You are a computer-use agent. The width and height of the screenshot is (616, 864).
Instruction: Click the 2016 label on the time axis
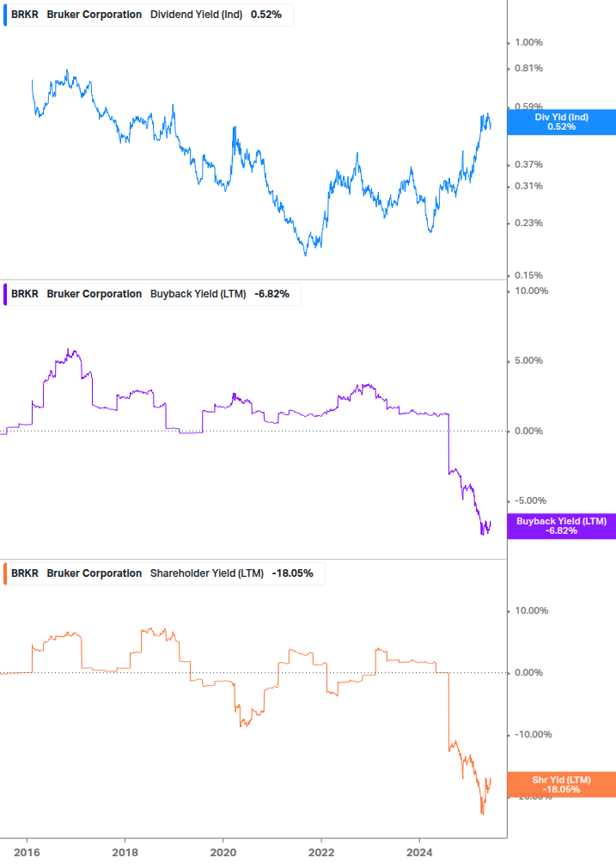(27, 853)
